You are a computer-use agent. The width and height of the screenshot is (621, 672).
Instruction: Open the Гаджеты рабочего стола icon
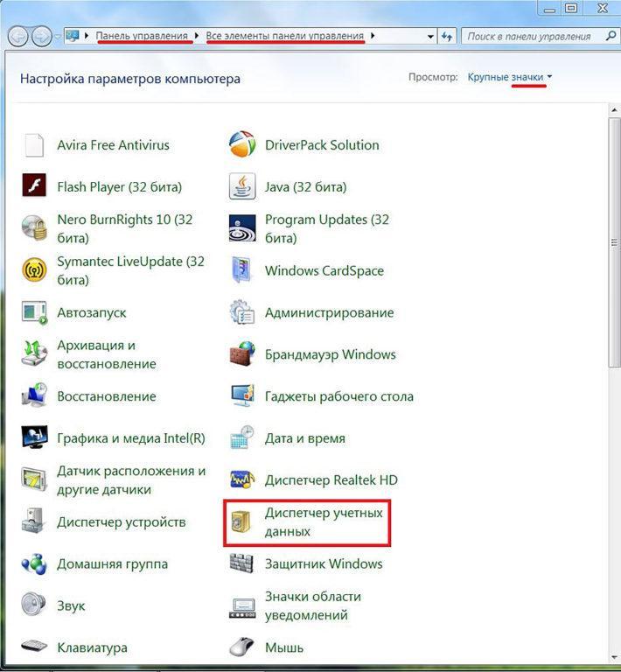click(x=242, y=395)
